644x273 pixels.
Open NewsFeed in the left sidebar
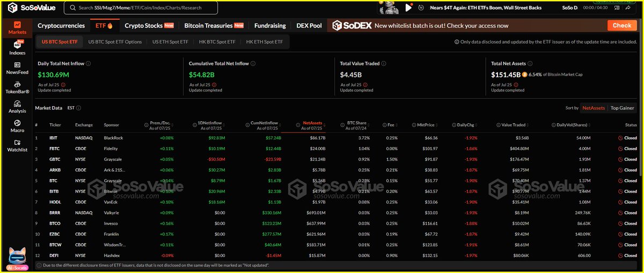(17, 68)
